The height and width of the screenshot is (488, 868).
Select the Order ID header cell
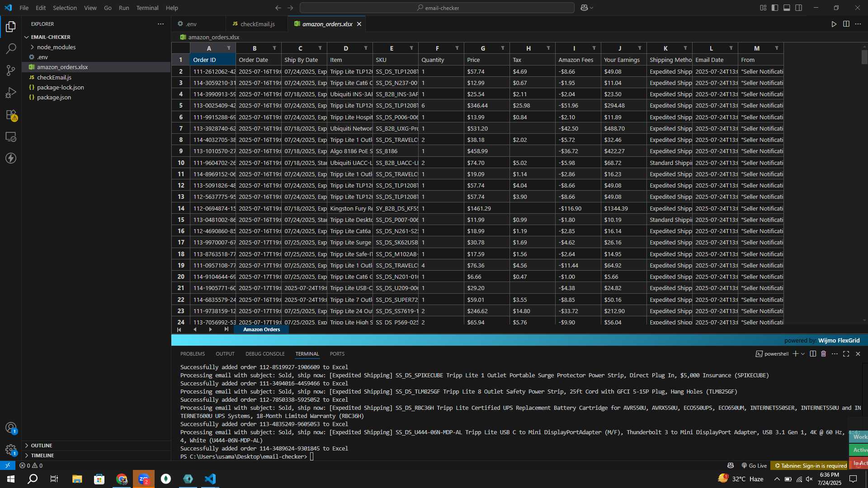click(x=213, y=60)
